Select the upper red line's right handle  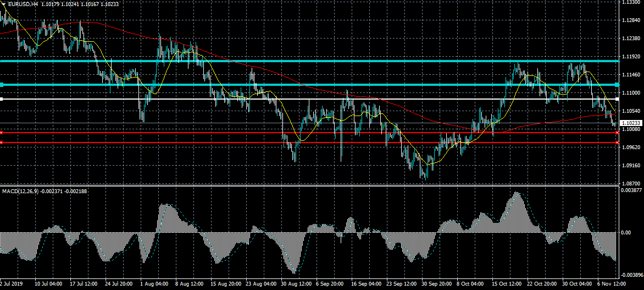click(618, 133)
